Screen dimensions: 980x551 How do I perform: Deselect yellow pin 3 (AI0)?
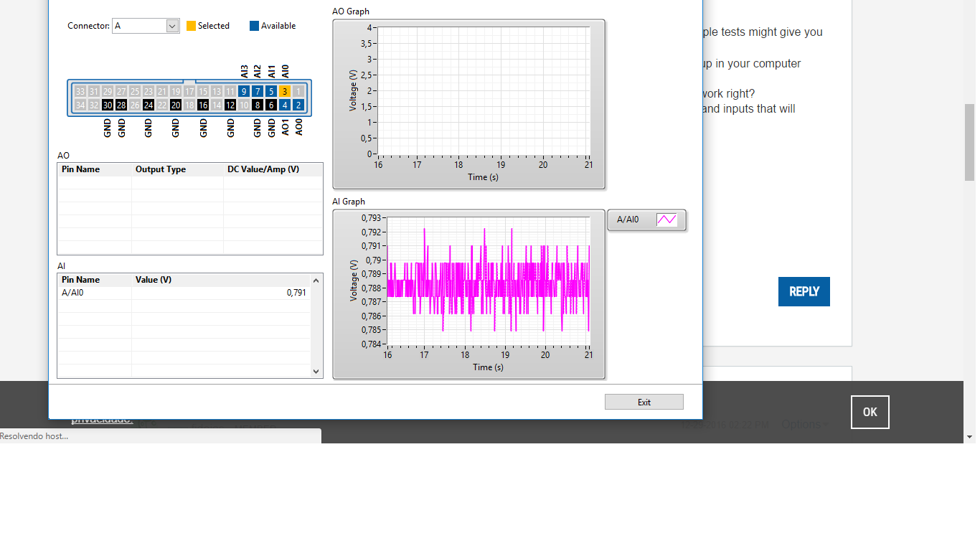tap(285, 91)
